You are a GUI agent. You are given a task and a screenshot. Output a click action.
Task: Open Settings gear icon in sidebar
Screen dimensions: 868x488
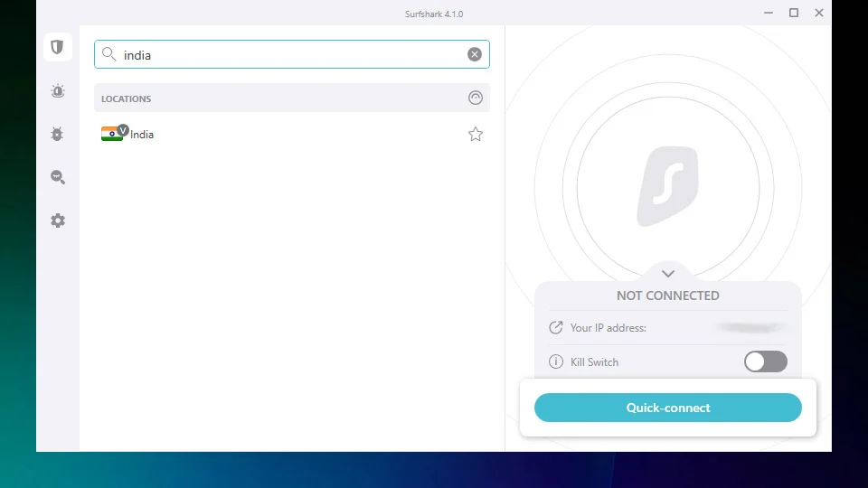(x=58, y=221)
